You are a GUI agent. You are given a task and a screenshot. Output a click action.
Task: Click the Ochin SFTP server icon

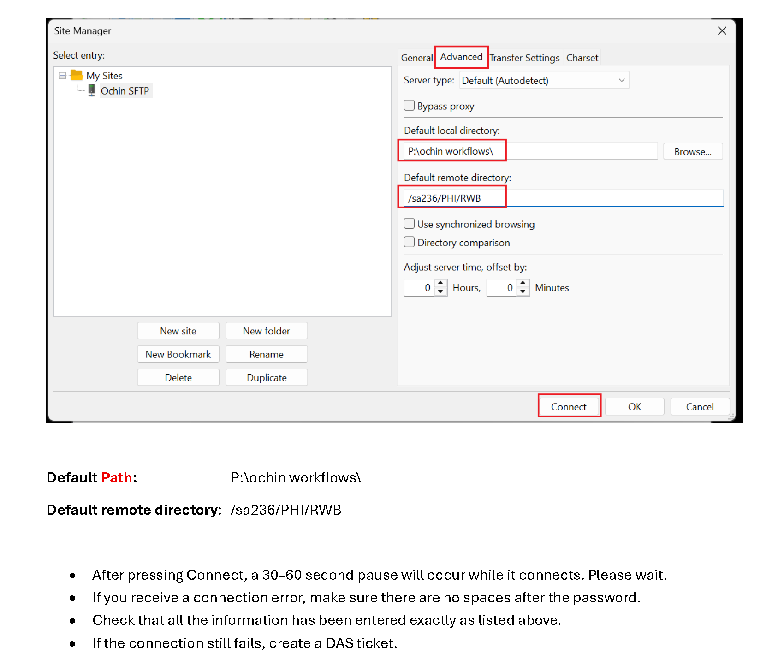[92, 90]
